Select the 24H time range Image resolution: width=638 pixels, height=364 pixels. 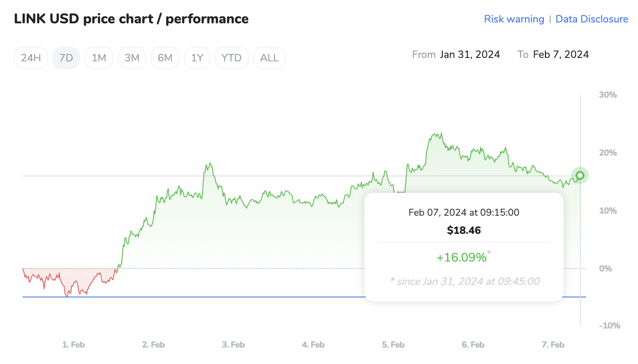(31, 58)
